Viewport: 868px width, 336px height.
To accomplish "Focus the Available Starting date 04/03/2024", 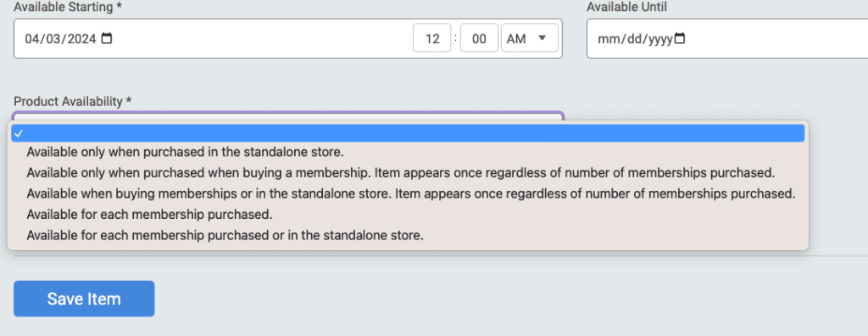I will pyautogui.click(x=60, y=39).
